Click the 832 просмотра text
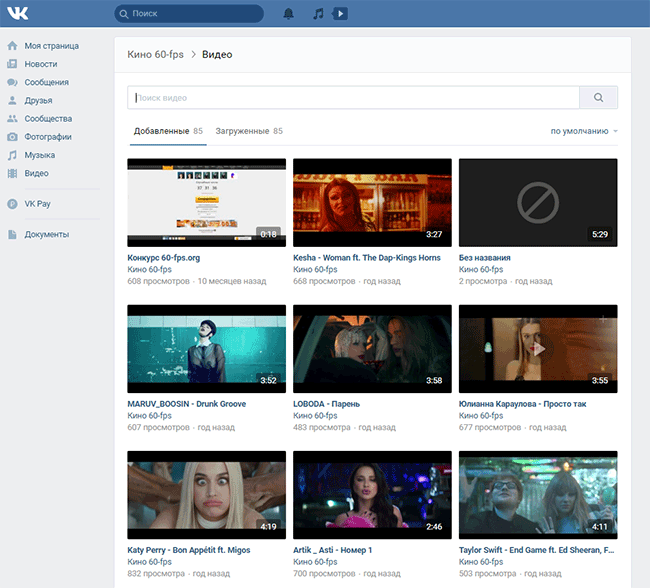650x588 pixels. pos(156,573)
